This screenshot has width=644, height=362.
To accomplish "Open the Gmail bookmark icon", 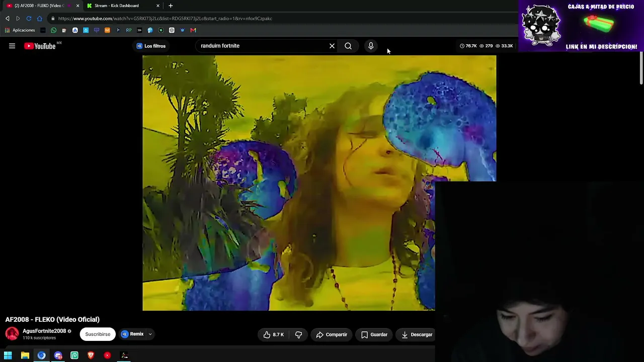I will (193, 30).
